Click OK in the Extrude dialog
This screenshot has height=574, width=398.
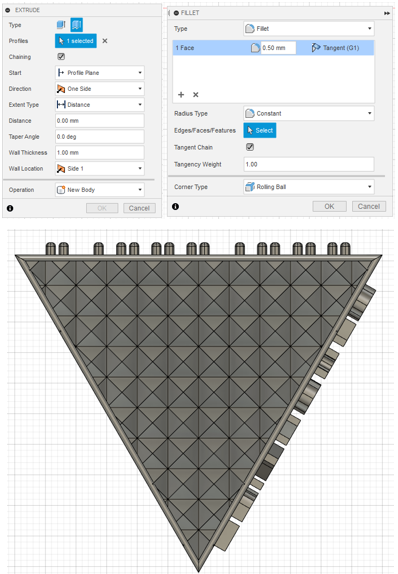pos(102,208)
